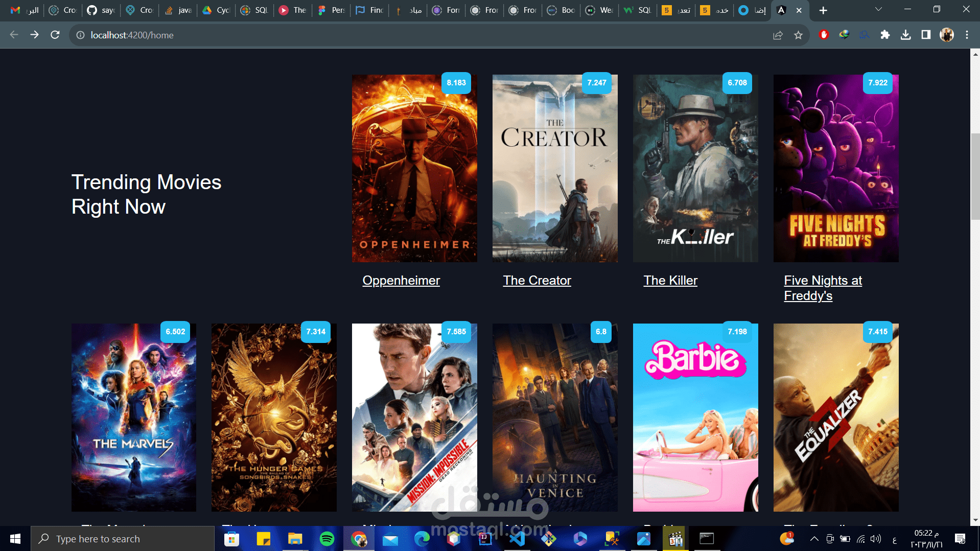
Task: Click the 7.198 rating badge on Barbie
Action: tap(737, 332)
